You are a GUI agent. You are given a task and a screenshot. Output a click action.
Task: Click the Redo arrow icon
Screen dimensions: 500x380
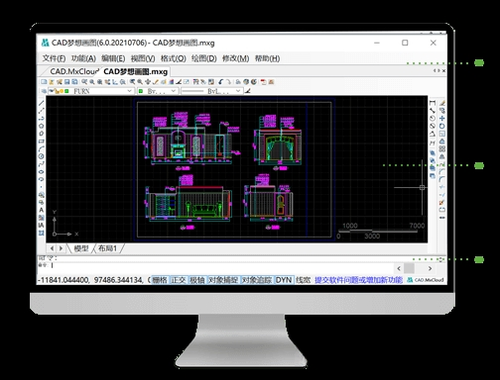coord(228,82)
